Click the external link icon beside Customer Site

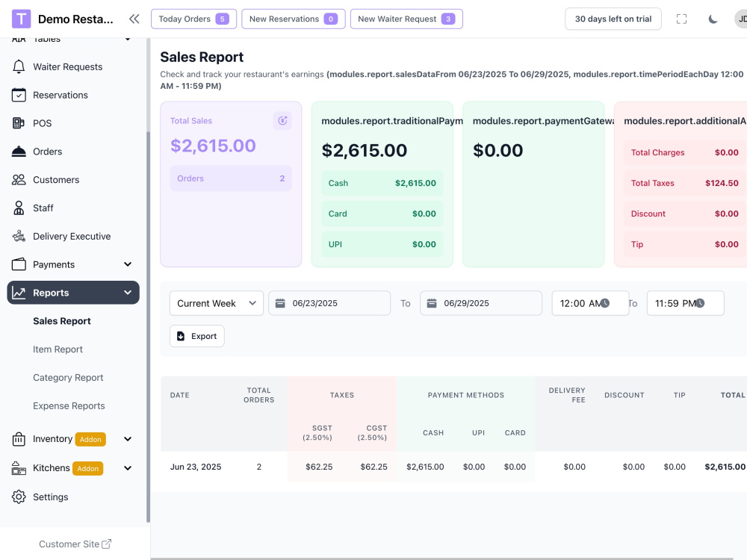tap(107, 544)
